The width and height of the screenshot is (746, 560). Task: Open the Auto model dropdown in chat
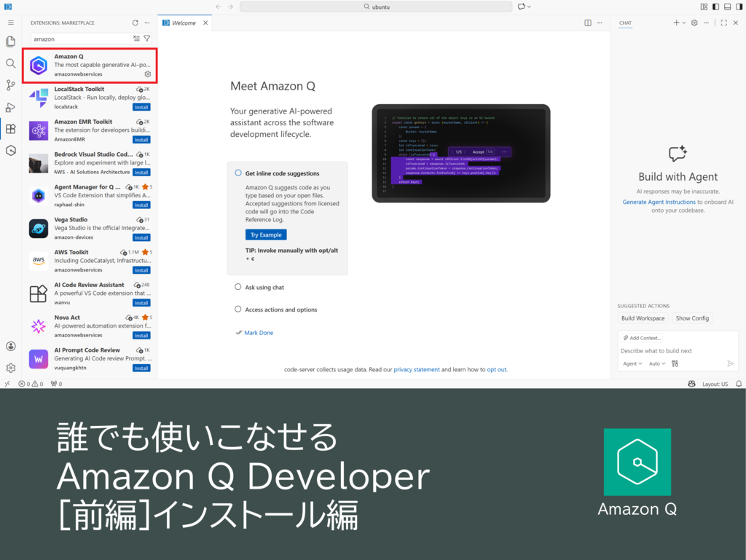[657, 363]
